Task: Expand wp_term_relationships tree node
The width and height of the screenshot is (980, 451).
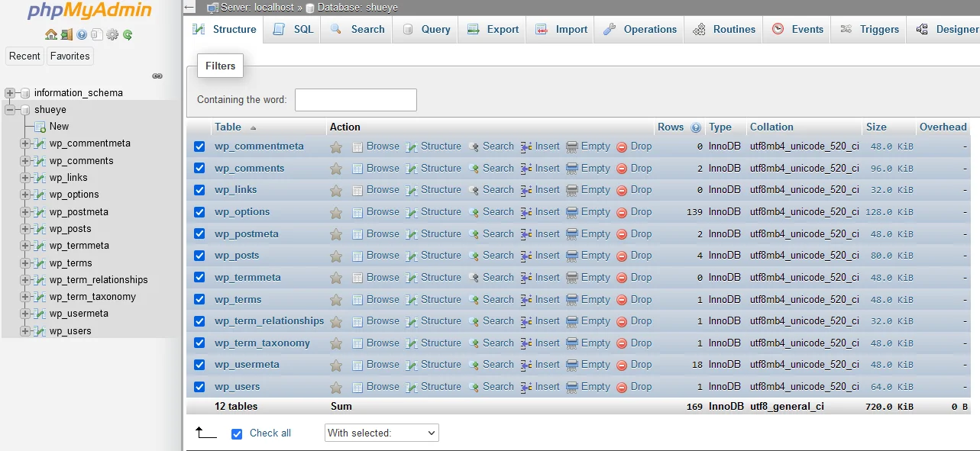Action: (25, 280)
